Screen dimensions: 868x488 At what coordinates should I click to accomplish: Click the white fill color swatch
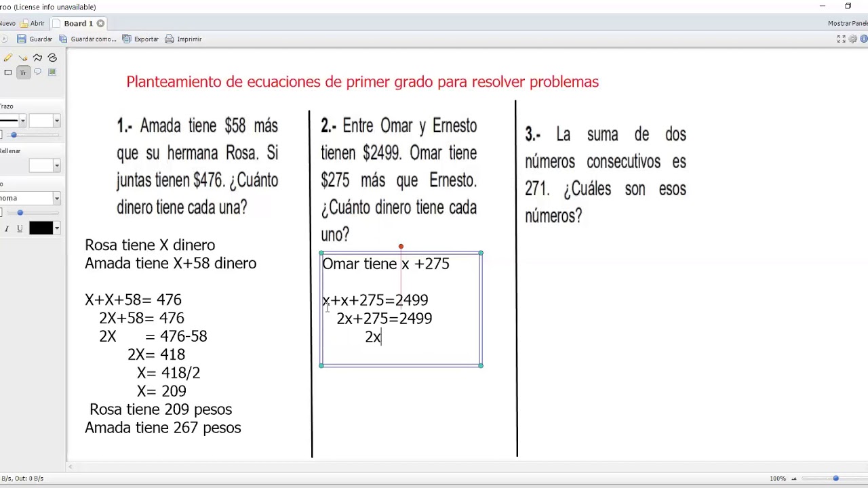click(x=41, y=165)
